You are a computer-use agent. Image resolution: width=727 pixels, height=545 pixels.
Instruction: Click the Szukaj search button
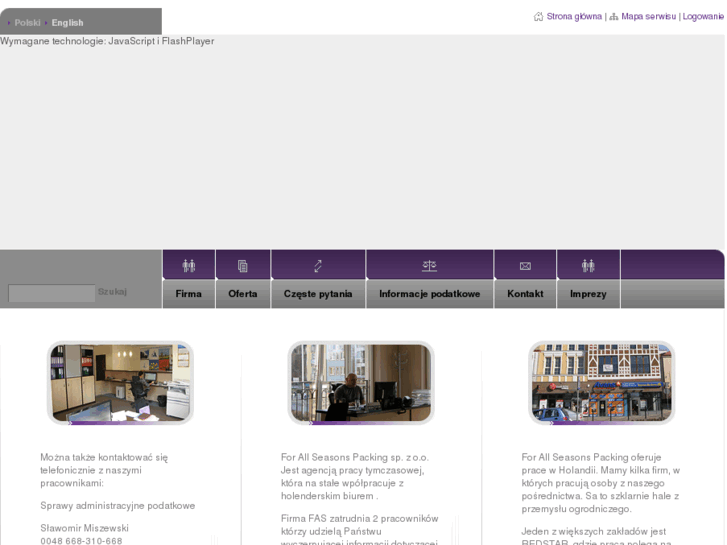(112, 292)
